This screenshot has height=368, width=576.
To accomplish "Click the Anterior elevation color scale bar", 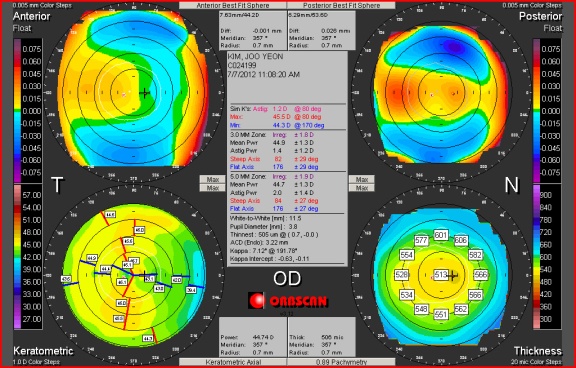I will [x=17, y=111].
